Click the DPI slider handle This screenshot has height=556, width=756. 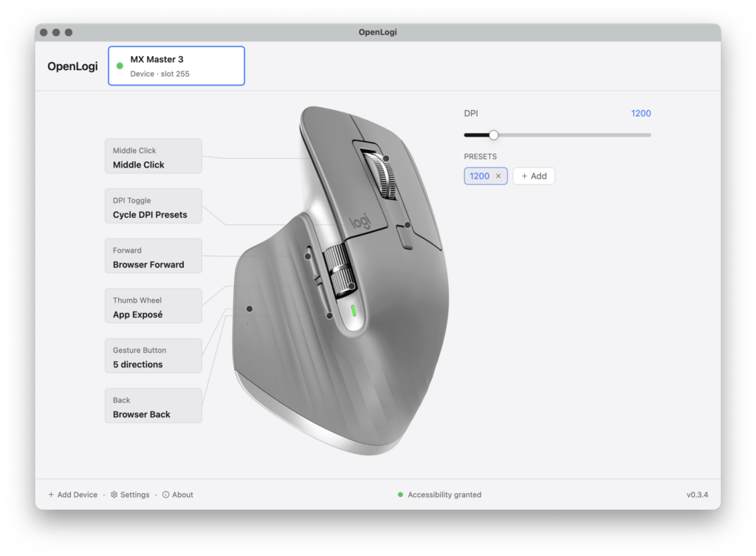(x=493, y=135)
